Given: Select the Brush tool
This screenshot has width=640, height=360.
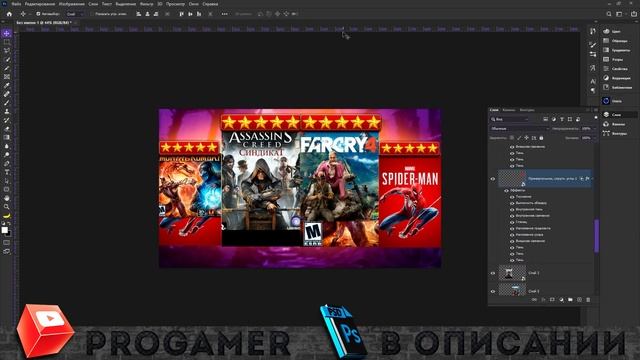Looking at the screenshot, I should 7,102.
